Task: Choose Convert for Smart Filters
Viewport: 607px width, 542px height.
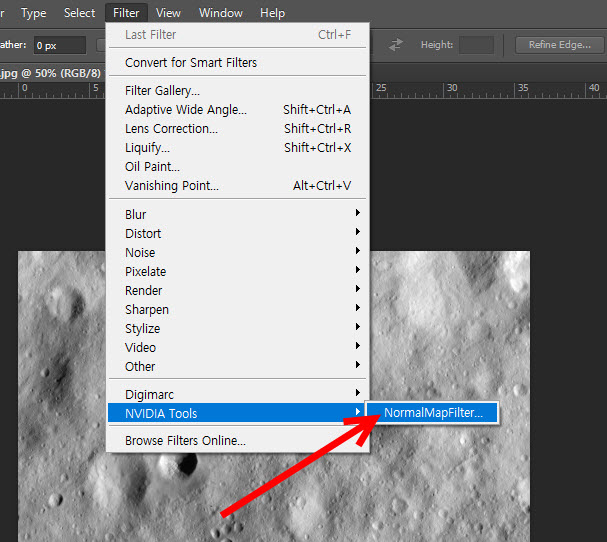Action: point(237,62)
